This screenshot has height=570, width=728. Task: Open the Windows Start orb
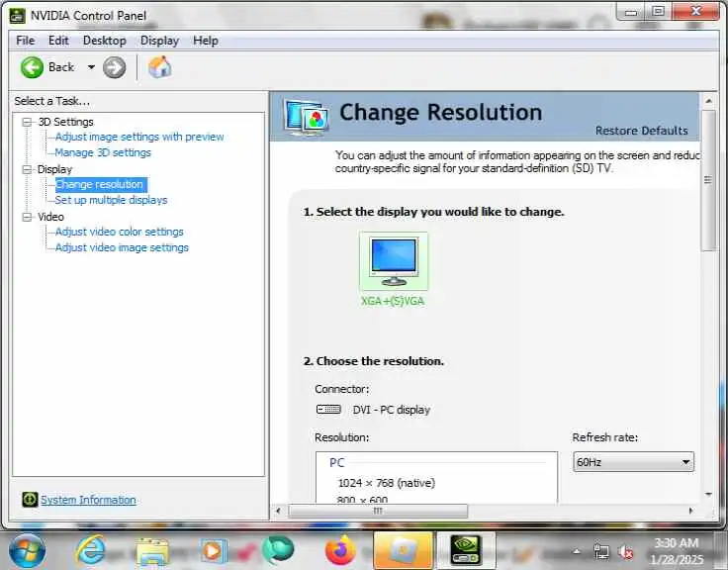click(28, 551)
